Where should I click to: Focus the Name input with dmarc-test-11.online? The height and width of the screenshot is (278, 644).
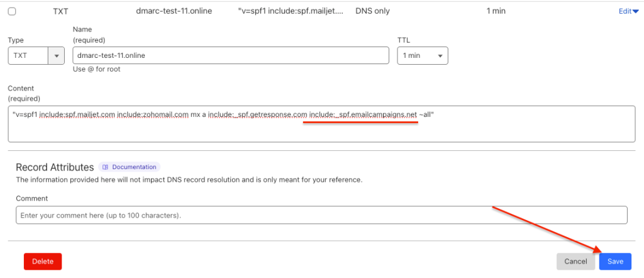(x=231, y=55)
